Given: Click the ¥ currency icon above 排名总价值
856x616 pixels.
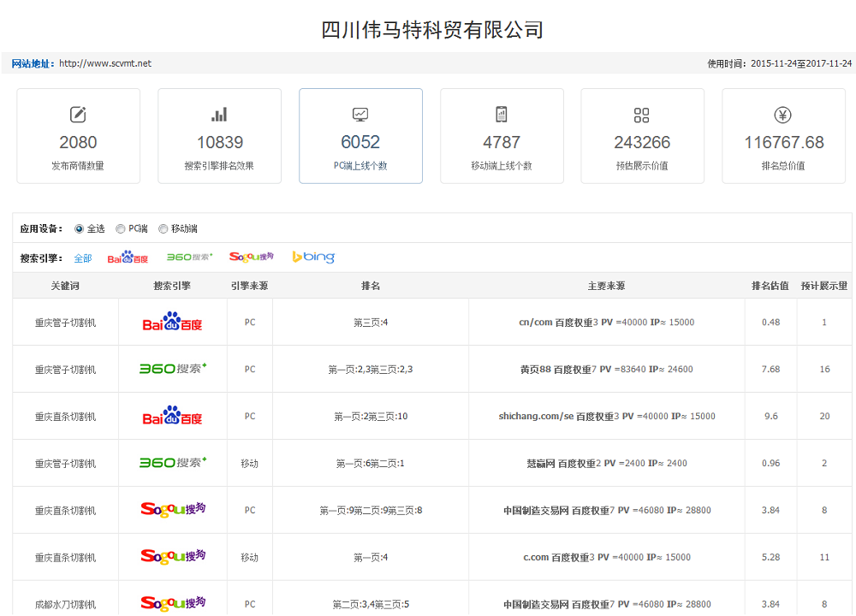Looking at the screenshot, I should [782, 113].
